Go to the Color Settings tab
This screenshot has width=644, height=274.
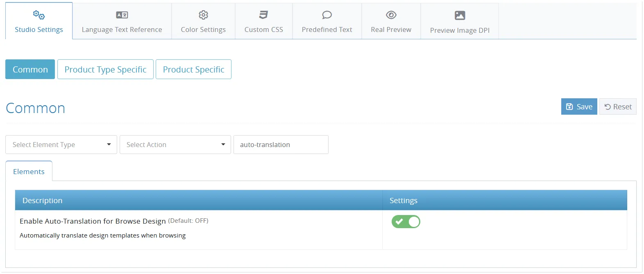(203, 21)
